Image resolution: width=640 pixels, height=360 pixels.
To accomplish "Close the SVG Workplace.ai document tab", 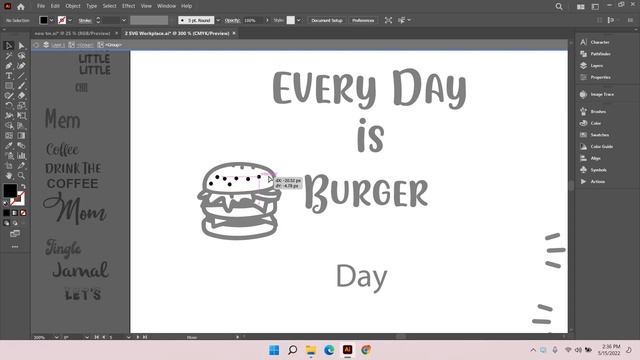I will (x=234, y=33).
